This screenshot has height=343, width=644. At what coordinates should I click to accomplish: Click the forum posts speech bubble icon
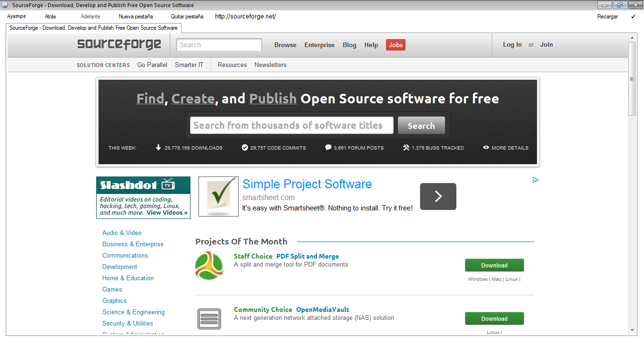328,148
